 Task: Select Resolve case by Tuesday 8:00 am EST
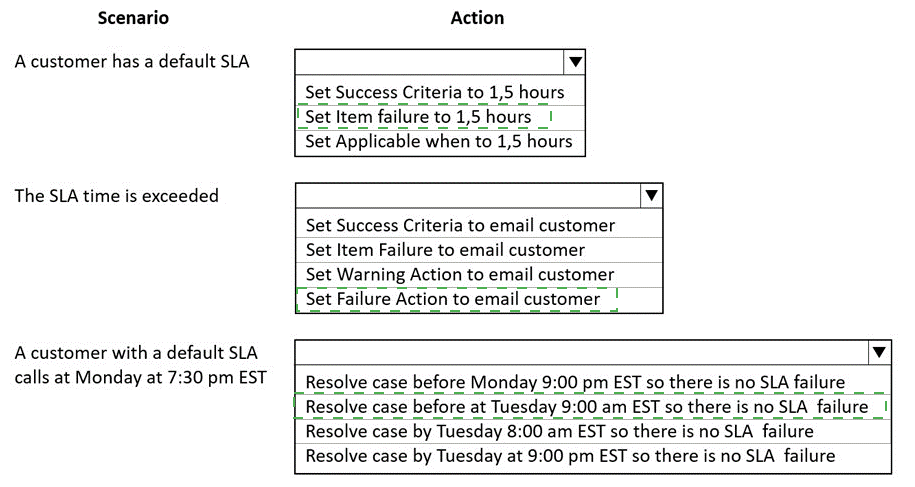coord(560,432)
